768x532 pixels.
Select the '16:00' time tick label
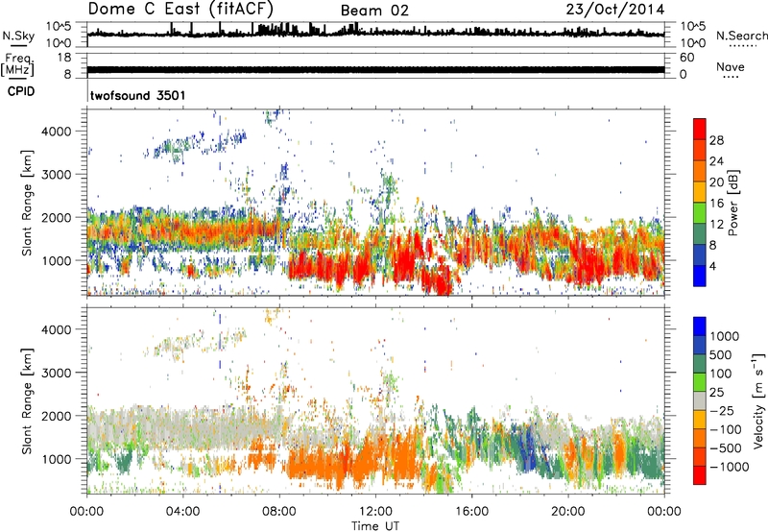(471, 512)
